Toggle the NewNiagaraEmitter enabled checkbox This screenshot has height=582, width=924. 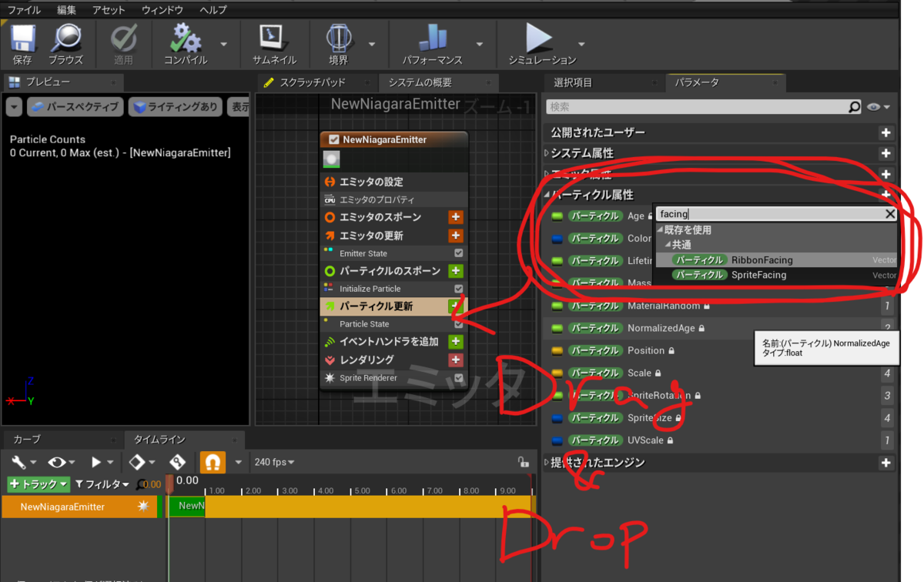coord(333,140)
